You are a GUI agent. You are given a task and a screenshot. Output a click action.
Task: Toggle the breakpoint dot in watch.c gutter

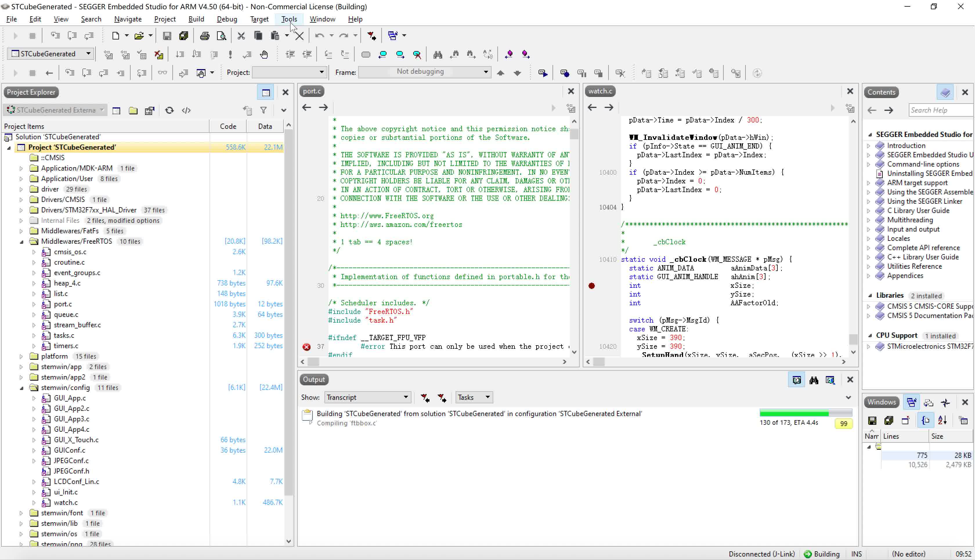pos(592,286)
